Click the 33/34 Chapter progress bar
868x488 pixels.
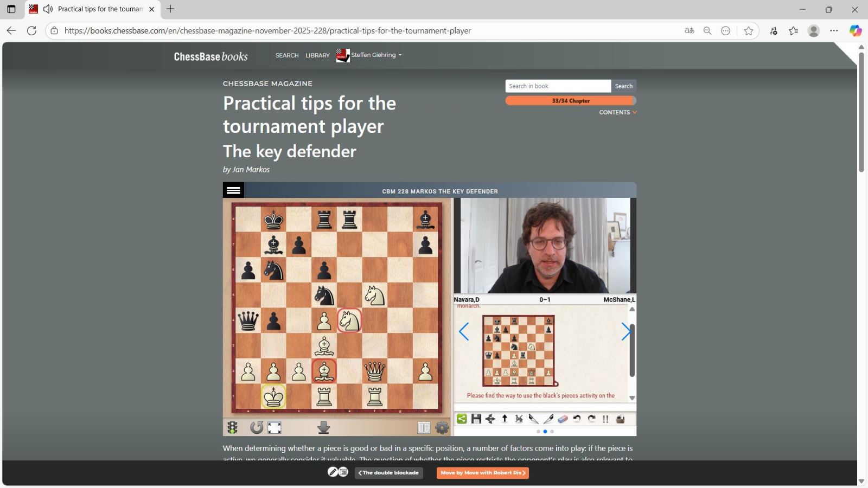570,100
